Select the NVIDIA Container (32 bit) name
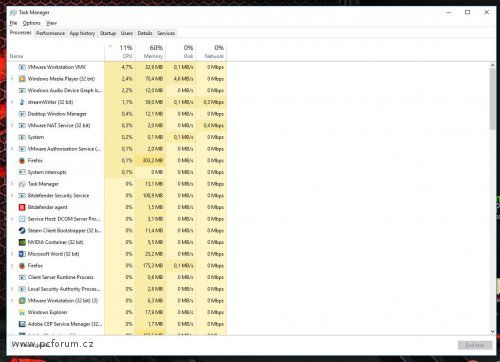The image size is (500, 362). (55, 242)
